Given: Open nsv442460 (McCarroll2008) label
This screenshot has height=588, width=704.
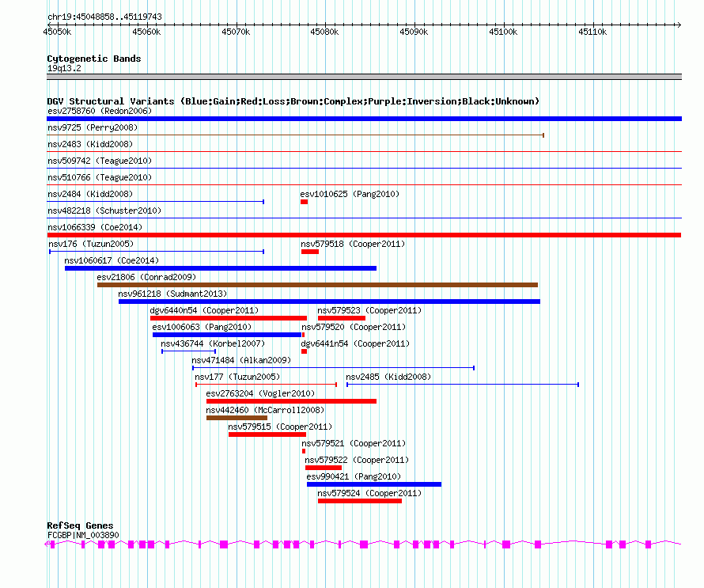Looking at the screenshot, I should [265, 410].
